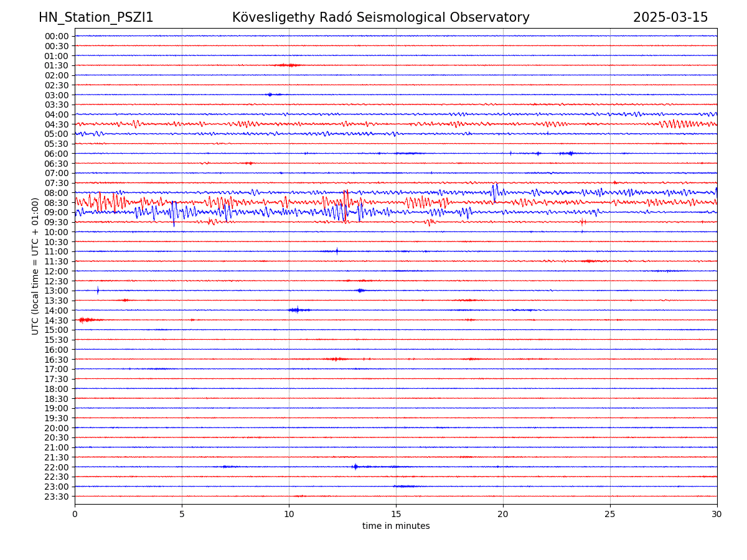747x560 pixels.
Task: Click the 00:00 time row label
Action: pyautogui.click(x=57, y=36)
